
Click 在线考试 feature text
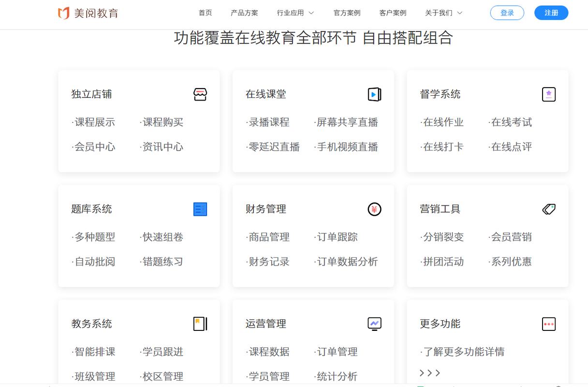point(510,122)
